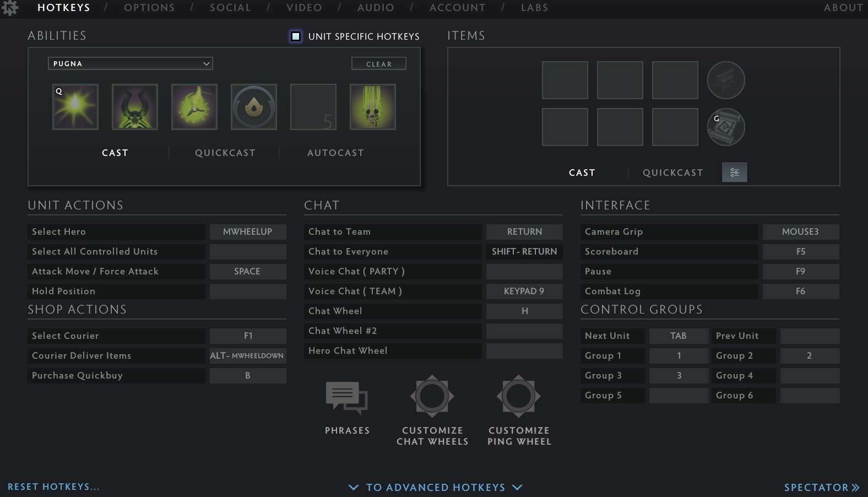Image resolution: width=868 pixels, height=497 pixels.
Task: Select Pugna's Life Drain skull ability icon
Action: tap(373, 107)
